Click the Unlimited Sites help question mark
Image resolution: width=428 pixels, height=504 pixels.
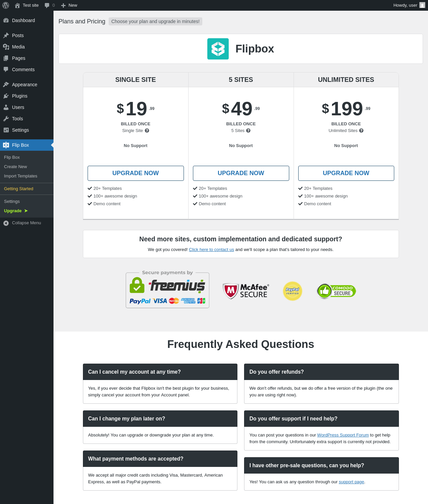click(x=361, y=131)
